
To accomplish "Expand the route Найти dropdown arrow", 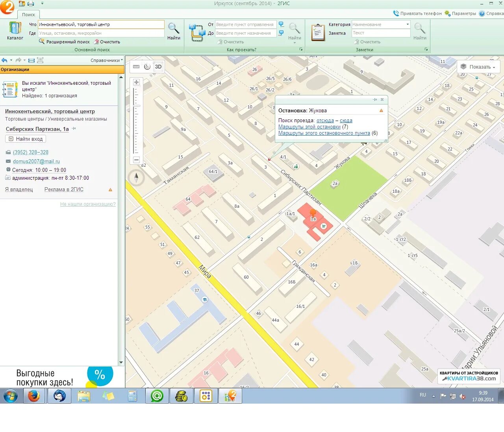I will click(295, 43).
